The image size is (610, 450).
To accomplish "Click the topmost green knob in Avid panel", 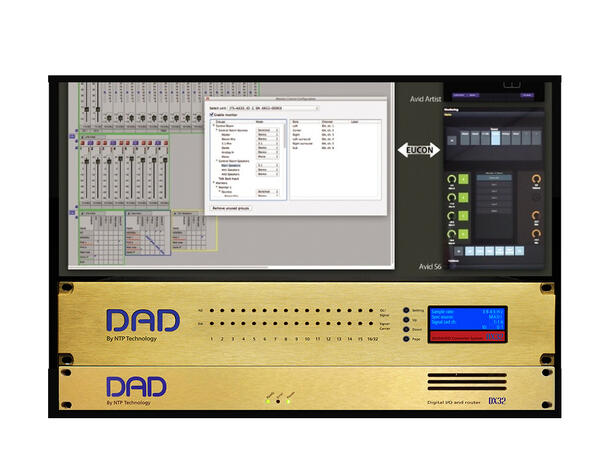I will (x=451, y=179).
